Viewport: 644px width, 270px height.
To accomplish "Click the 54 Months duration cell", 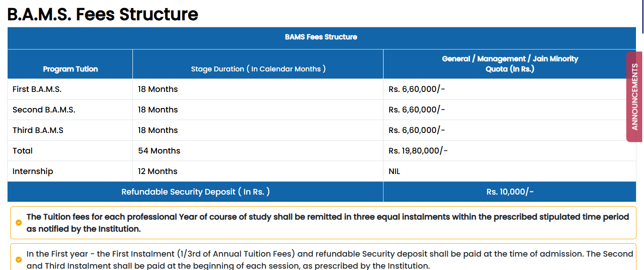I will point(159,151).
